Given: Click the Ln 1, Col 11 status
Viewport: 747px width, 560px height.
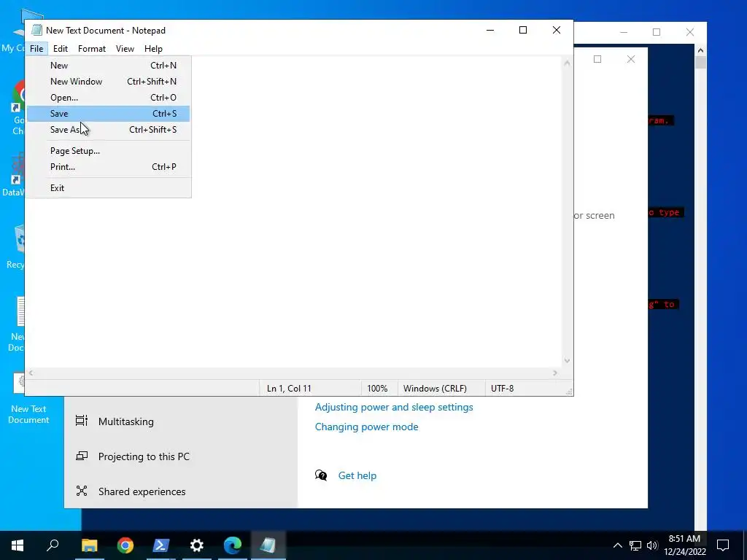Looking at the screenshot, I should (289, 389).
